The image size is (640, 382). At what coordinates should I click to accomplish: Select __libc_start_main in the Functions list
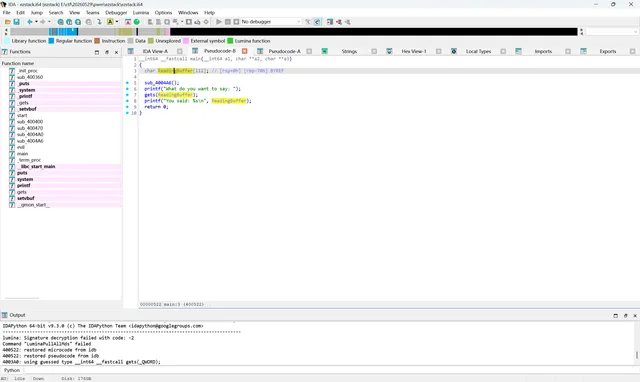click(x=37, y=167)
